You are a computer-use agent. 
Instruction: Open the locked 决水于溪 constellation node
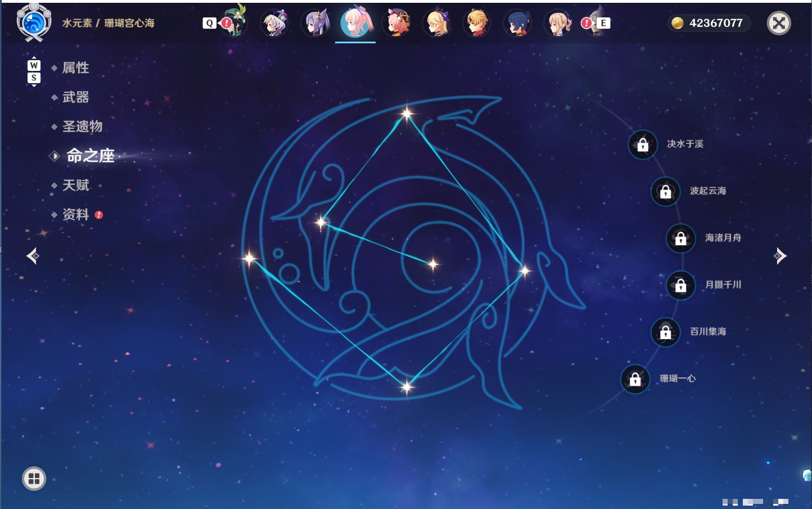(643, 145)
